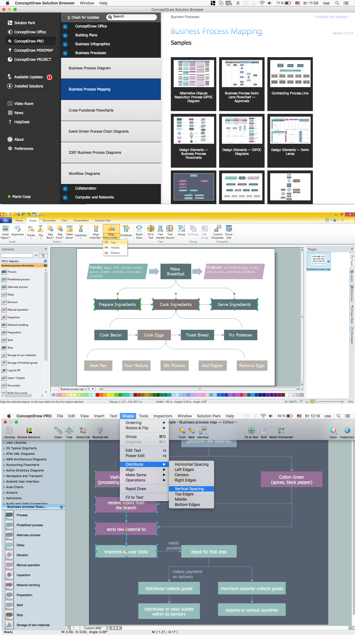This screenshot has height=644, width=355.
Task: Pin the Pages panel
Action: [x=352, y=249]
